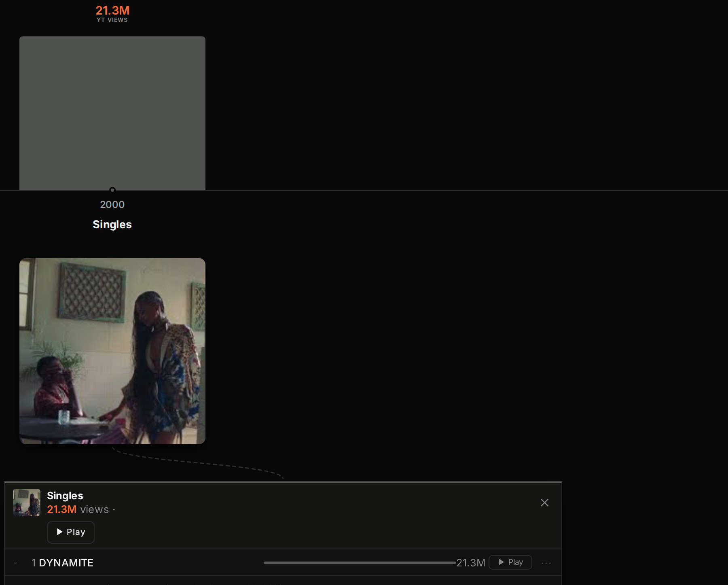Play the DYNAMITE track
The height and width of the screenshot is (585, 728).
(x=510, y=562)
